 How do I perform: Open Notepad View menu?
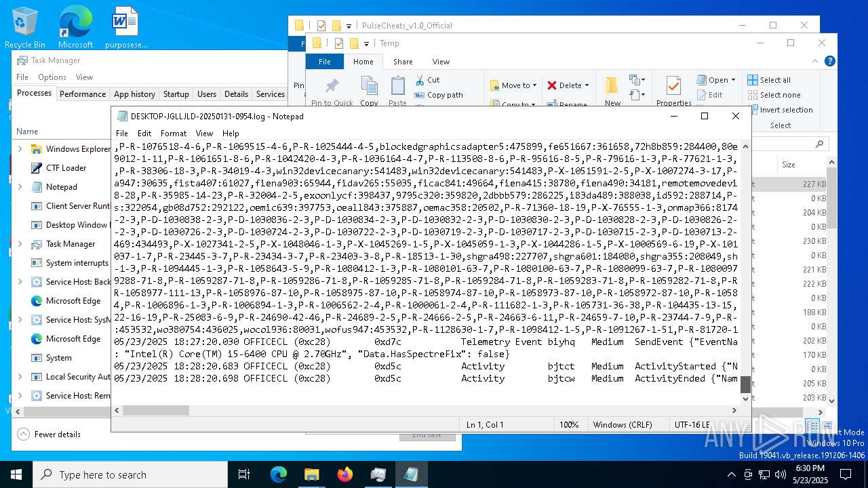pyautogui.click(x=204, y=134)
